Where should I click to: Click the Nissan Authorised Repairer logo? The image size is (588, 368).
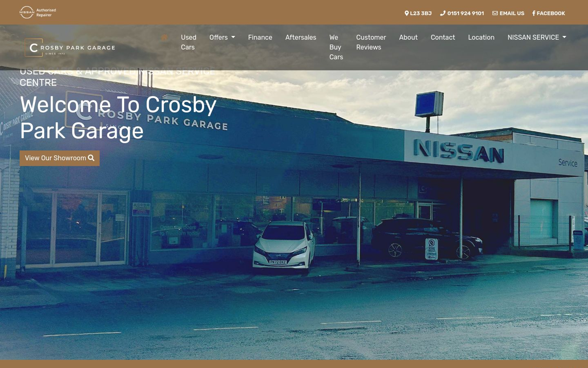pos(38,12)
